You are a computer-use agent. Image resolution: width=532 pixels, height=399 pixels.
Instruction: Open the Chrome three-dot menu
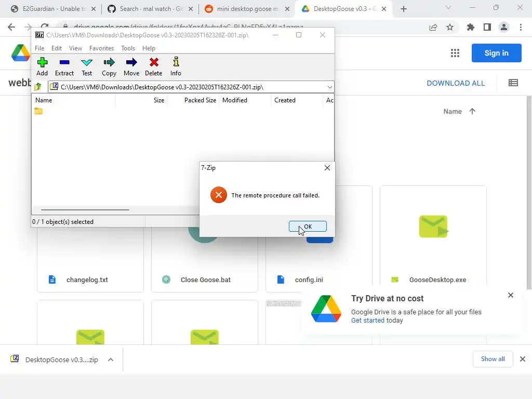(521, 27)
